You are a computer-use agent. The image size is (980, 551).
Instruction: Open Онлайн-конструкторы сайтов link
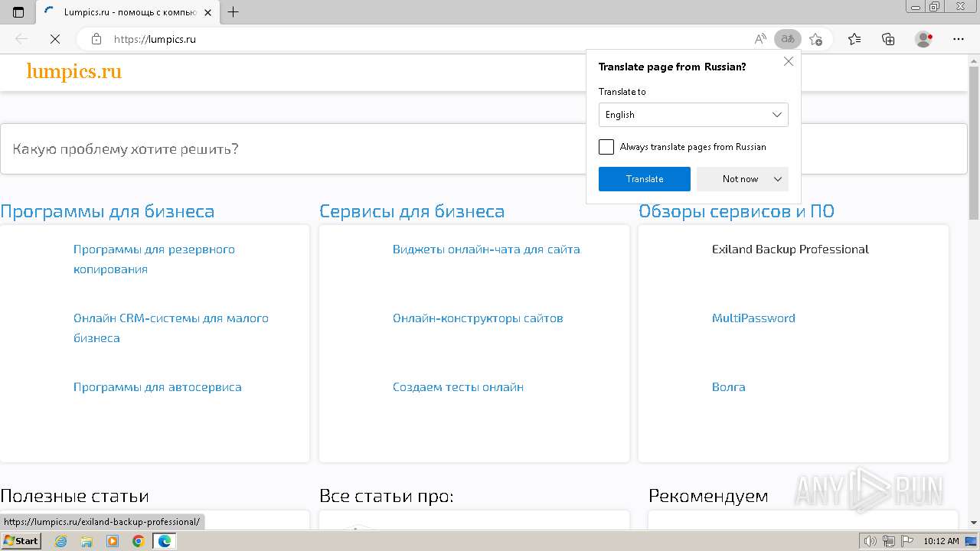click(x=478, y=318)
